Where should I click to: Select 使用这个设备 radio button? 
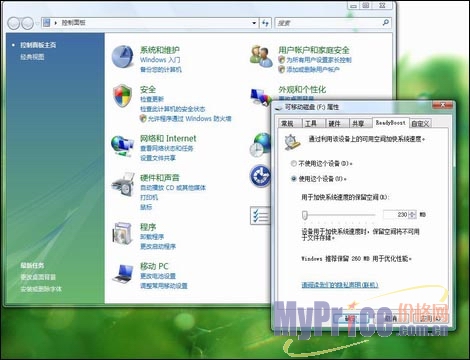pyautogui.click(x=294, y=179)
